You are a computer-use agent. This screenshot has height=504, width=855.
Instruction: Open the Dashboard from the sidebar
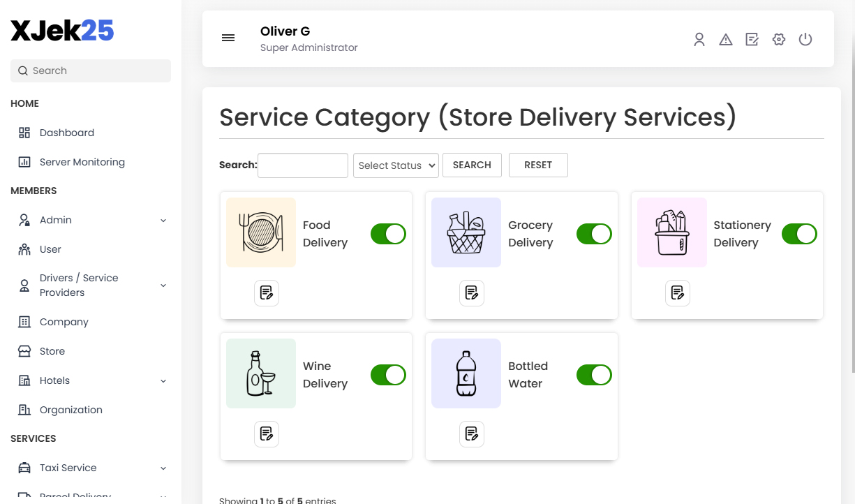tap(67, 133)
